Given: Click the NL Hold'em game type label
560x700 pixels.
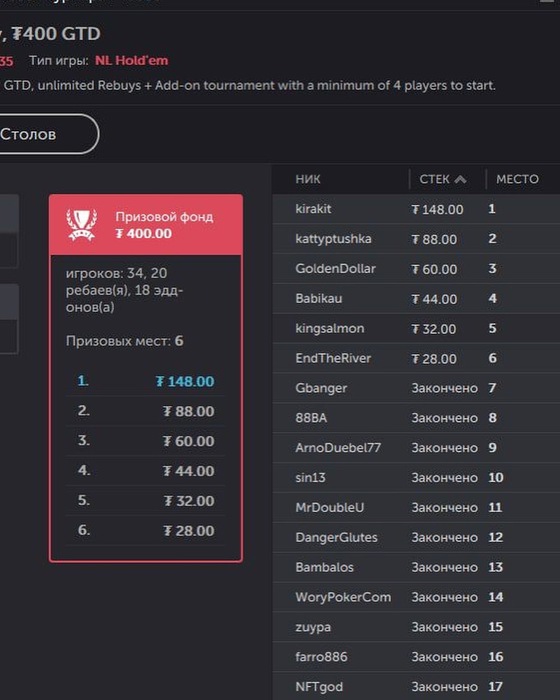Looking at the screenshot, I should (x=132, y=61).
